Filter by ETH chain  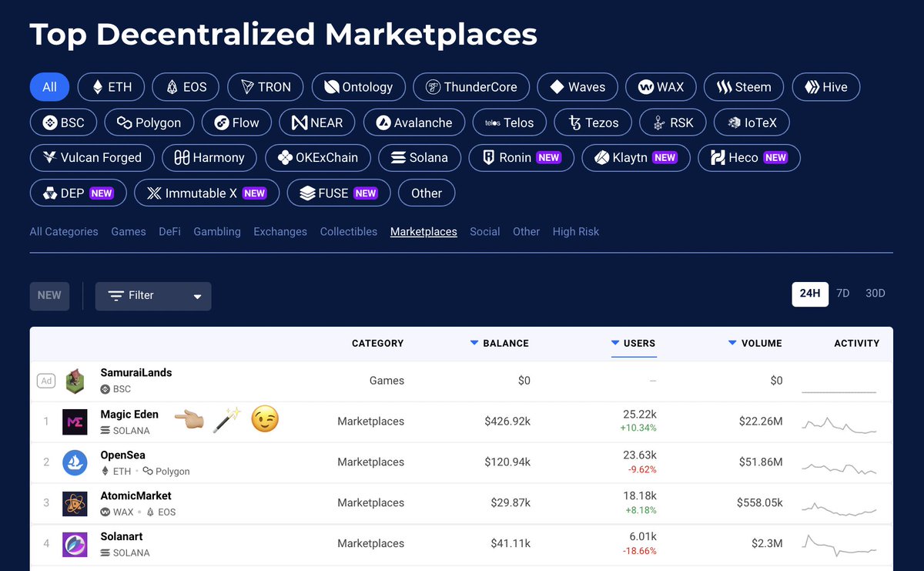click(x=111, y=87)
